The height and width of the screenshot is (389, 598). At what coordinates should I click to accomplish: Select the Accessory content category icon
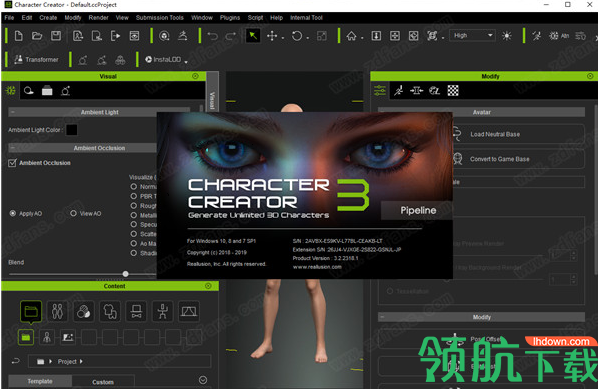tap(136, 312)
